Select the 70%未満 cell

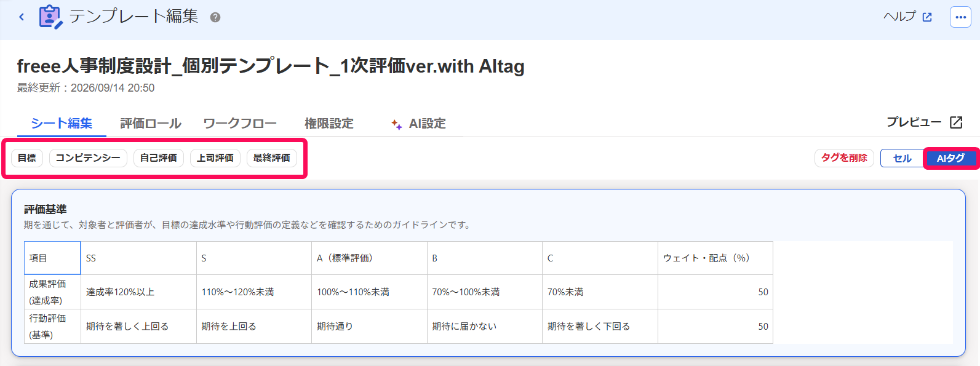pos(600,292)
